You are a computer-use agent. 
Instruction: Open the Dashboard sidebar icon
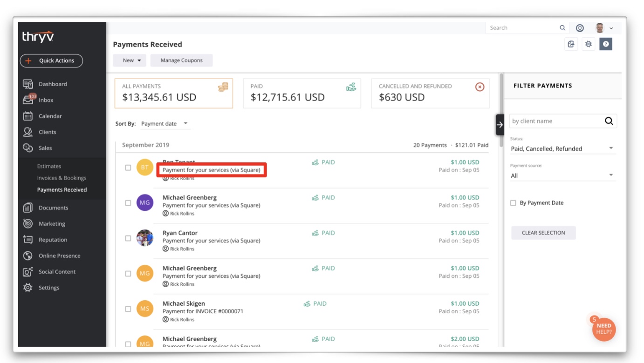point(28,84)
